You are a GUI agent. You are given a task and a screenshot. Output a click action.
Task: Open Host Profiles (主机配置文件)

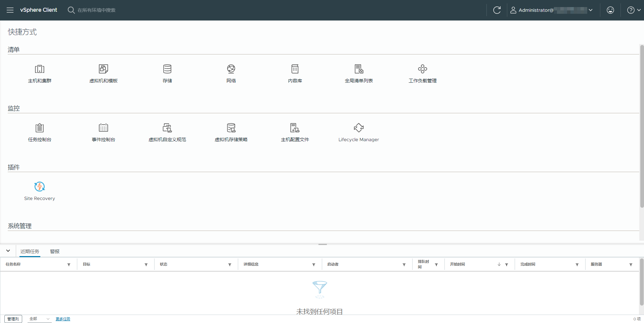tap(295, 132)
